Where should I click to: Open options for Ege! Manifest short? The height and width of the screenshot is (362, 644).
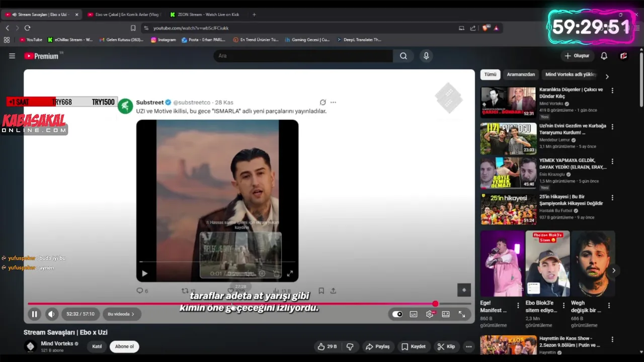[x=518, y=305]
